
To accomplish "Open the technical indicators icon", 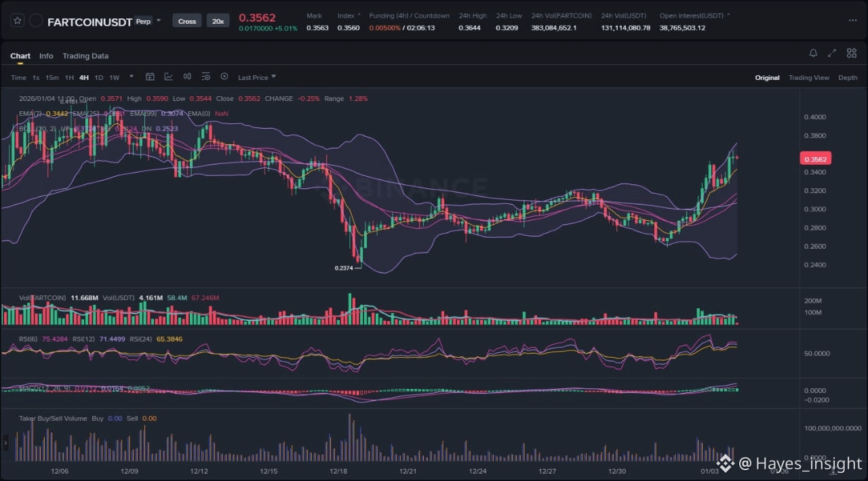I will [x=168, y=77].
